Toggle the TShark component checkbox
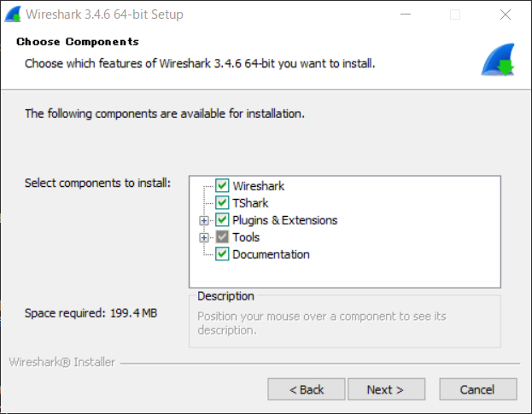 pyautogui.click(x=222, y=203)
